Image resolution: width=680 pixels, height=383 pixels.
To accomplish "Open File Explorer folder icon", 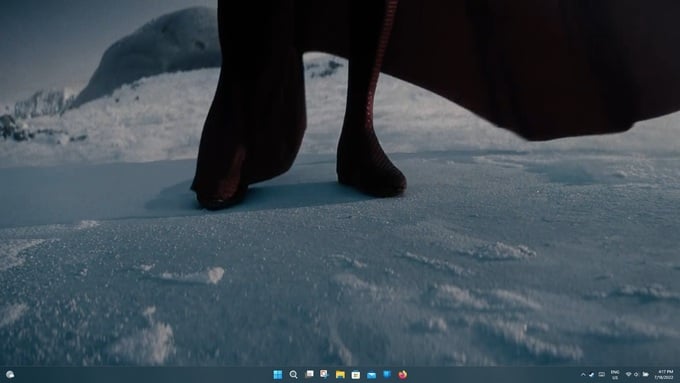I will tap(340, 375).
